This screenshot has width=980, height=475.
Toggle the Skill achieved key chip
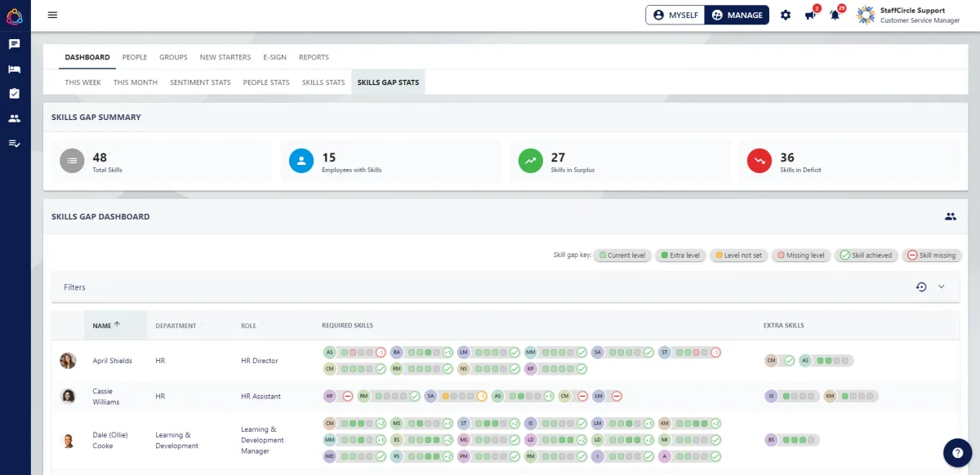866,255
